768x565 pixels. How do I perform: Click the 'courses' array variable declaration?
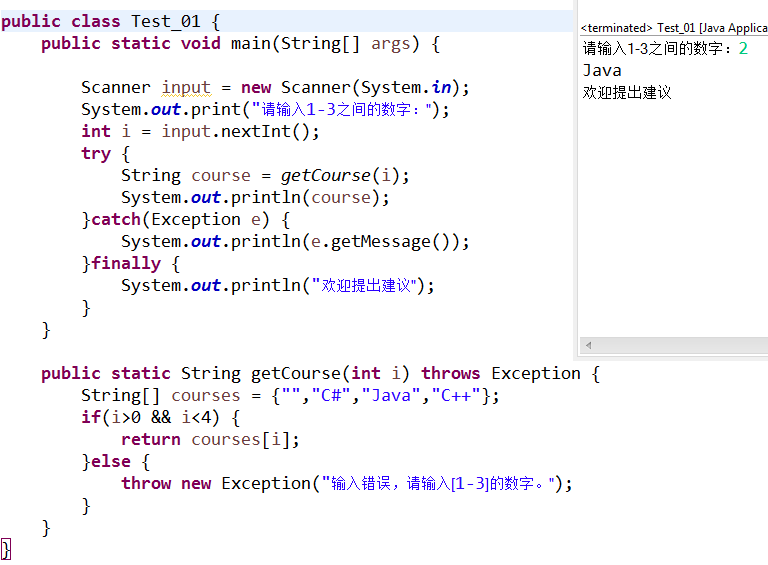click(206, 396)
